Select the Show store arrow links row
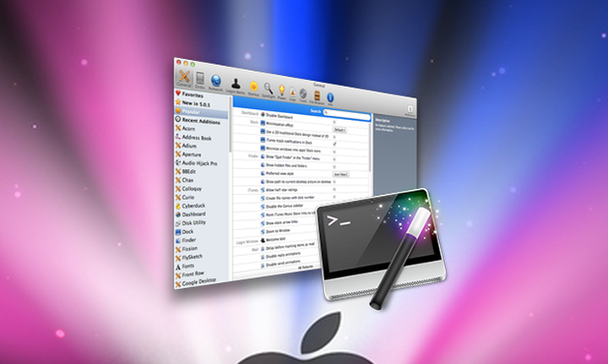This screenshot has width=608, height=364. pyautogui.click(x=281, y=222)
